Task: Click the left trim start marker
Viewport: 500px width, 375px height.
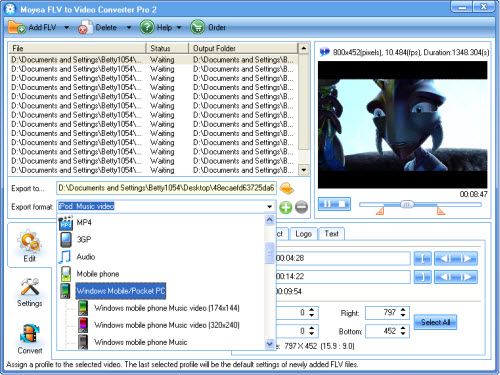Action: pos(380,211)
